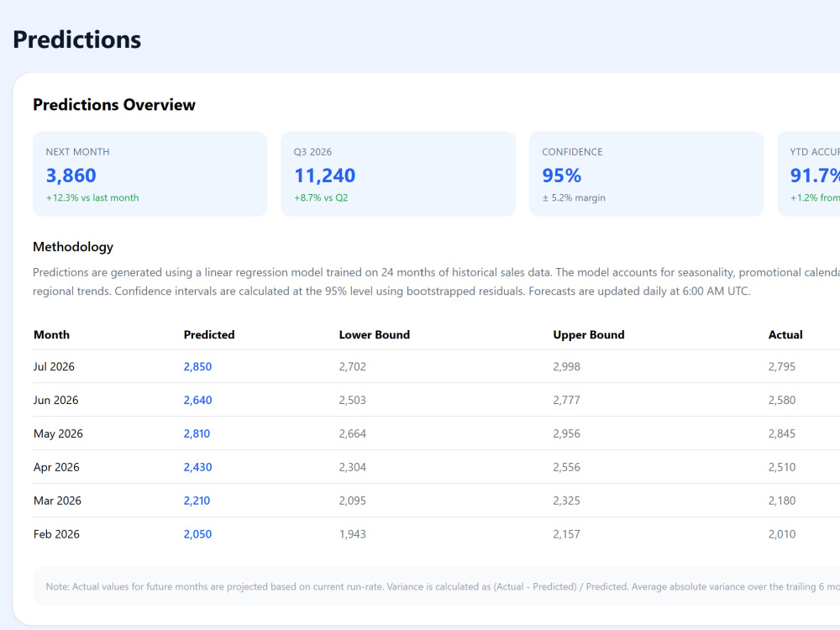This screenshot has height=630, width=840.
Task: Click actual value 2,180 cell
Action: point(782,501)
